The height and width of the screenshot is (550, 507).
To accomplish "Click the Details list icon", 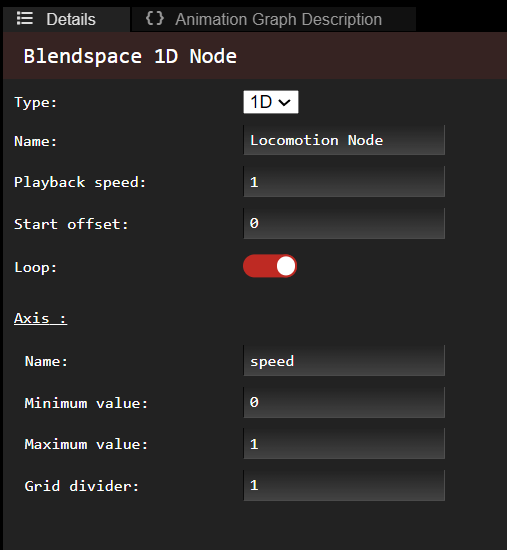I will [25, 19].
